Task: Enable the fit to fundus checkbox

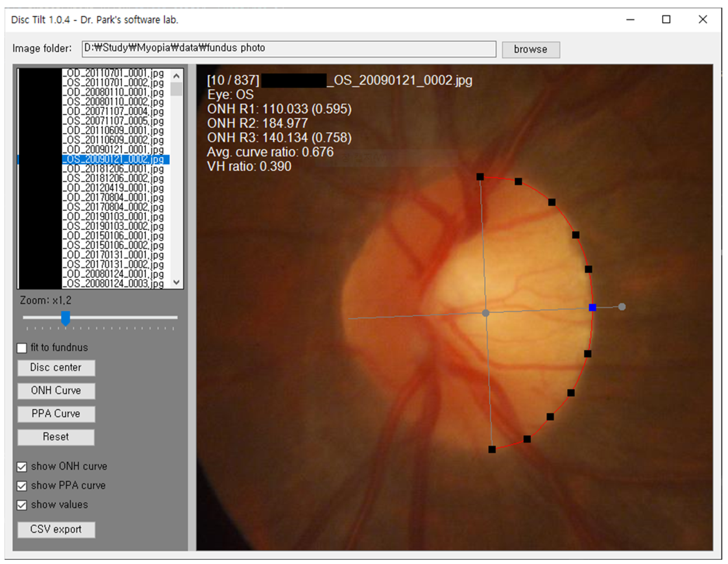Action: coord(22,348)
